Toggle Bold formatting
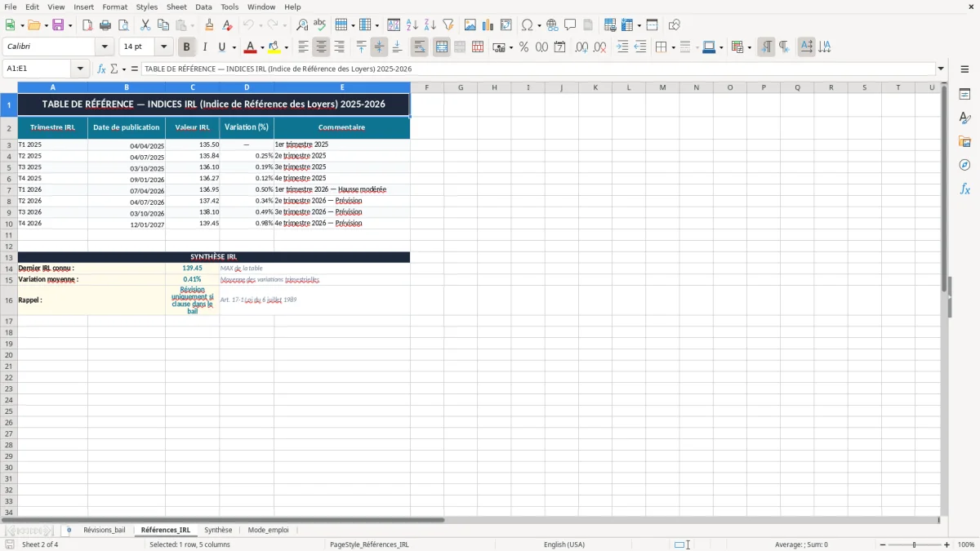Screen dimensions: 980x551 pyautogui.click(x=186, y=47)
